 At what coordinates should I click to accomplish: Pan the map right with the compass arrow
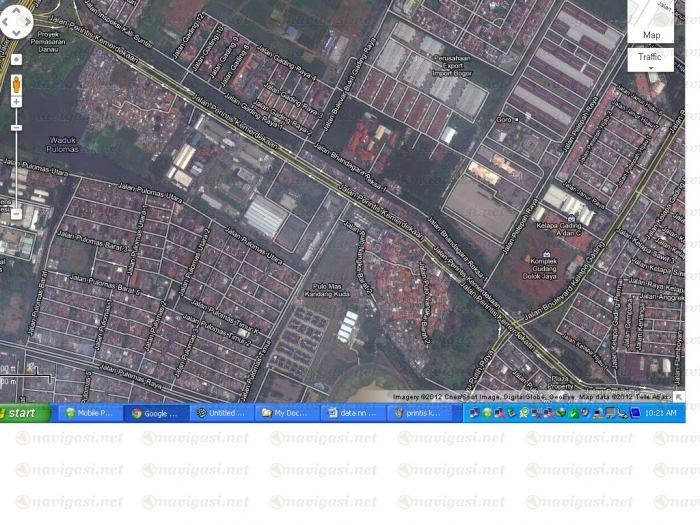(x=28, y=21)
